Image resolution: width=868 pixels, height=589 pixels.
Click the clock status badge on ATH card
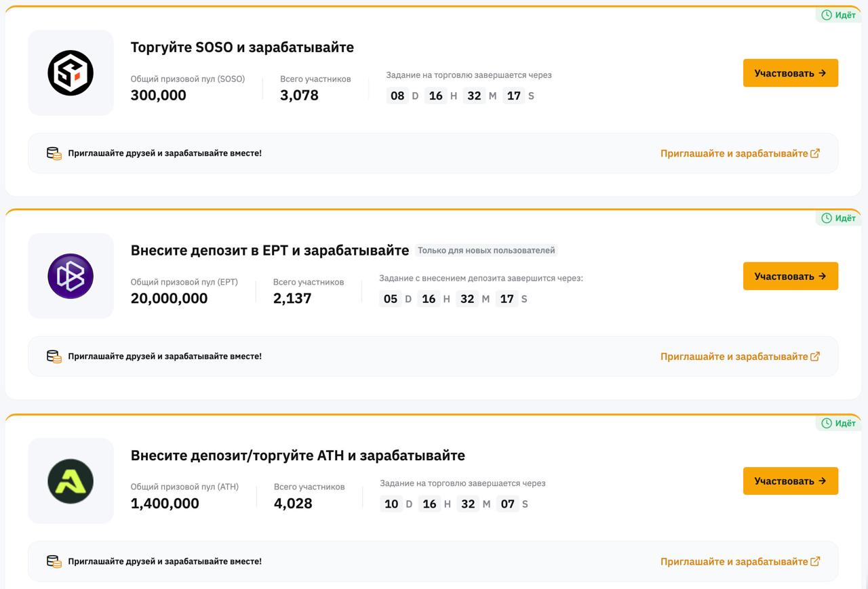point(839,423)
